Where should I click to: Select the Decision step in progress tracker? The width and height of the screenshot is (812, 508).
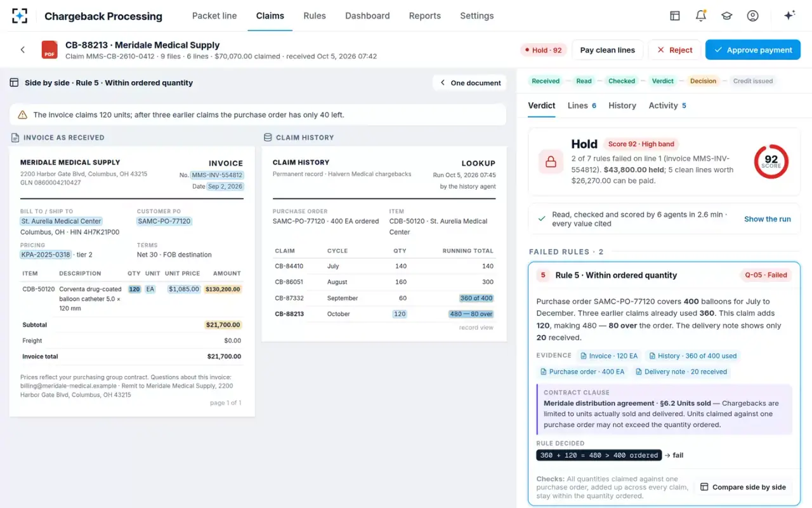pyautogui.click(x=703, y=81)
